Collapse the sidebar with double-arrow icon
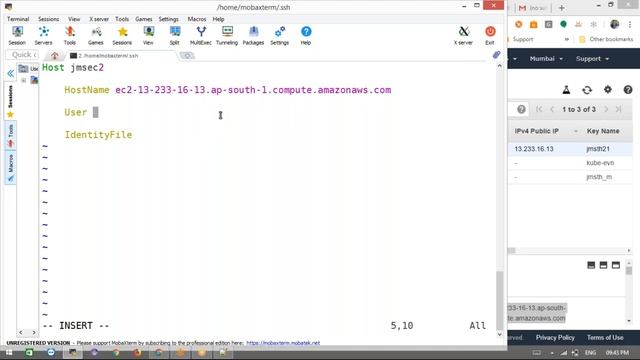Image resolution: width=640 pixels, height=360 pixels. [x=11, y=73]
